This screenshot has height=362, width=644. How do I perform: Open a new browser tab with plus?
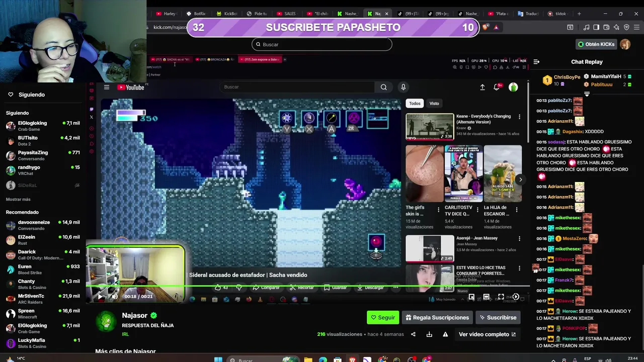[x=579, y=14]
